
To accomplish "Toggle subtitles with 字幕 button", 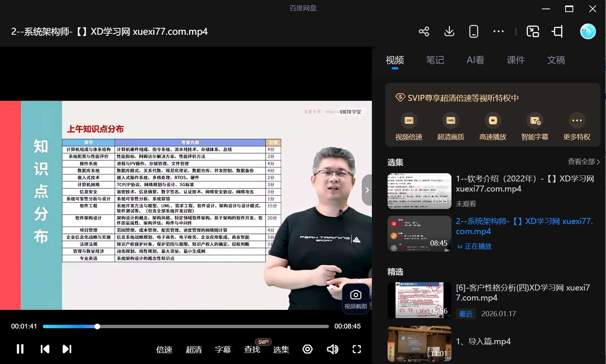I will [223, 349].
